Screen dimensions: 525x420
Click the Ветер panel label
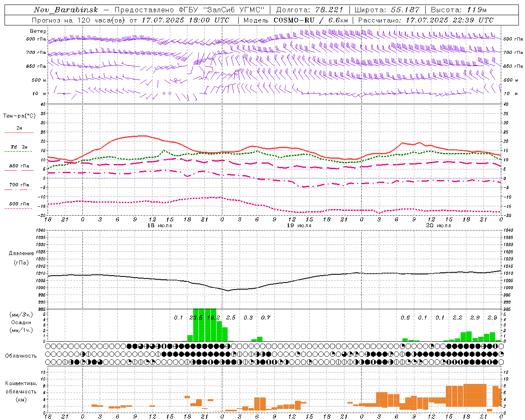pos(38,31)
